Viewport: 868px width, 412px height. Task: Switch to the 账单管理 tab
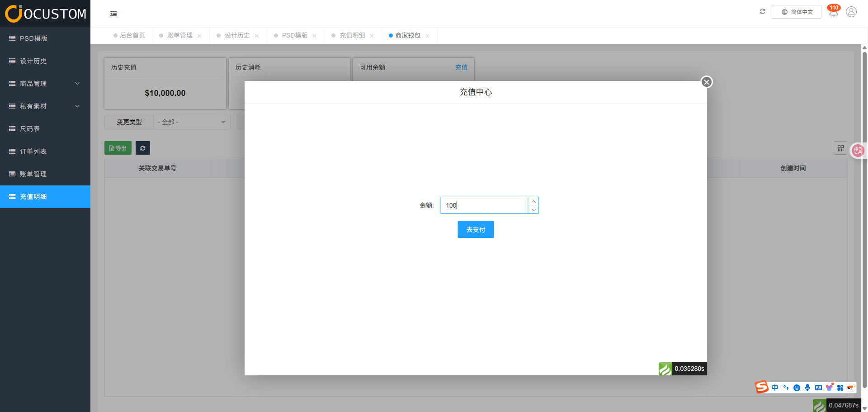(x=179, y=35)
